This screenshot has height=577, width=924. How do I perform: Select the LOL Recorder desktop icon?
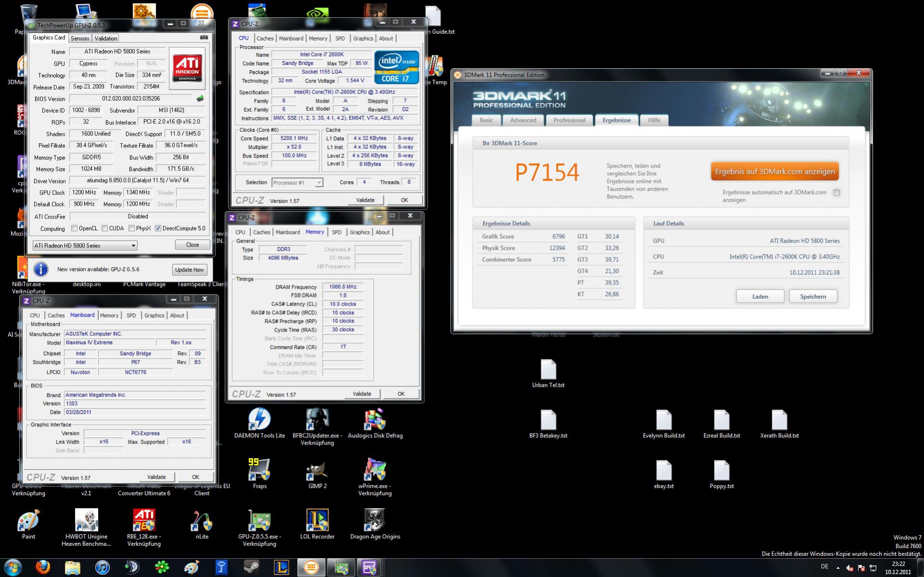pos(317,520)
